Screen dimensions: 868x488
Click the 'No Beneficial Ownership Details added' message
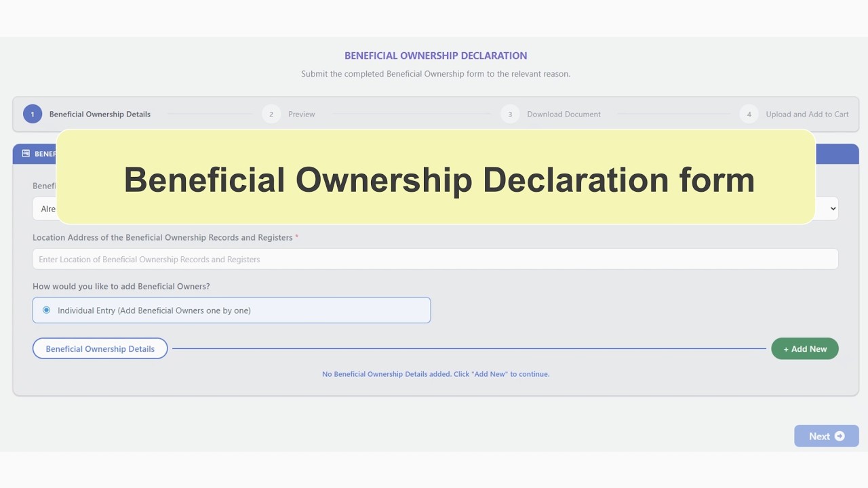(435, 374)
